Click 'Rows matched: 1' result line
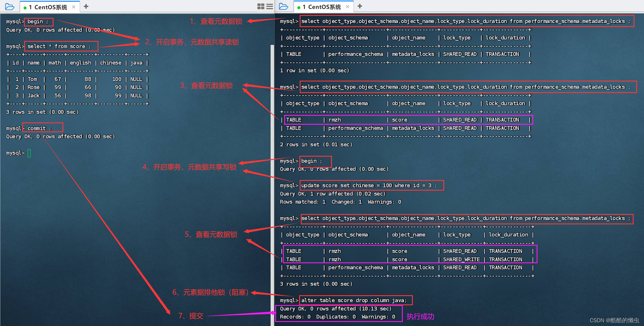This screenshot has width=644, height=326. [303, 202]
